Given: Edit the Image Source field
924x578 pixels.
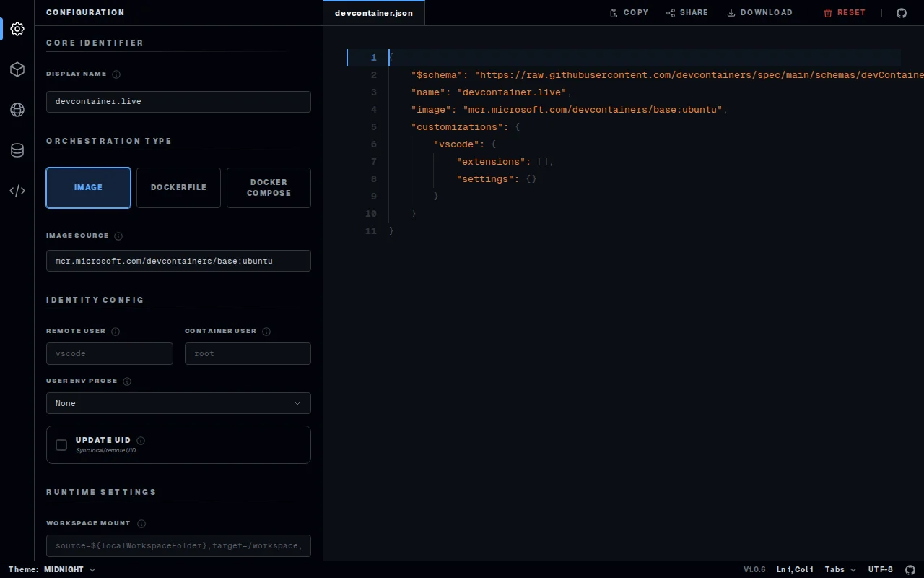Looking at the screenshot, I should (178, 261).
